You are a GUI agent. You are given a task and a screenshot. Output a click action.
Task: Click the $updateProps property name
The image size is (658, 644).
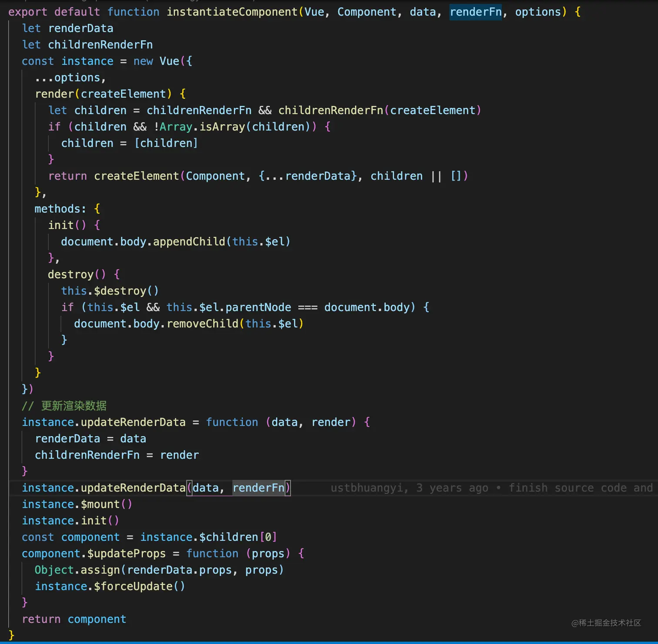[x=127, y=553]
